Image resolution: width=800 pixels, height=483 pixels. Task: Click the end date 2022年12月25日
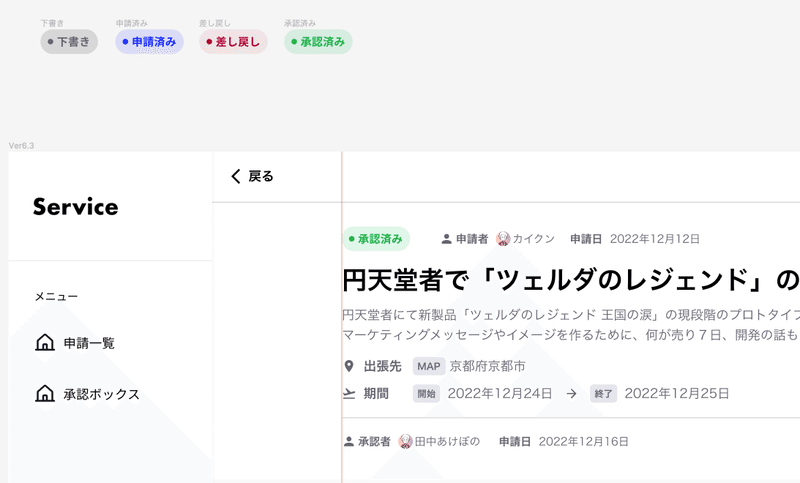(x=677, y=393)
